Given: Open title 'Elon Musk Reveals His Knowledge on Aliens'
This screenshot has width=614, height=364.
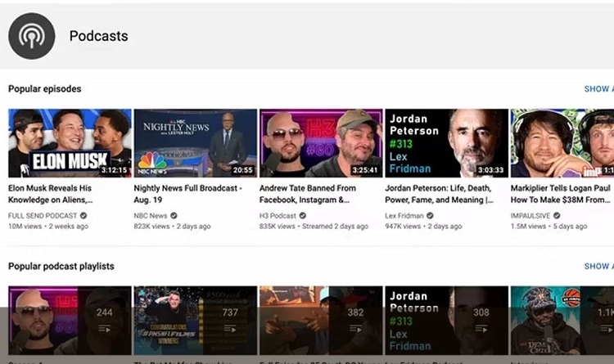Looking at the screenshot, I should click(x=51, y=194).
